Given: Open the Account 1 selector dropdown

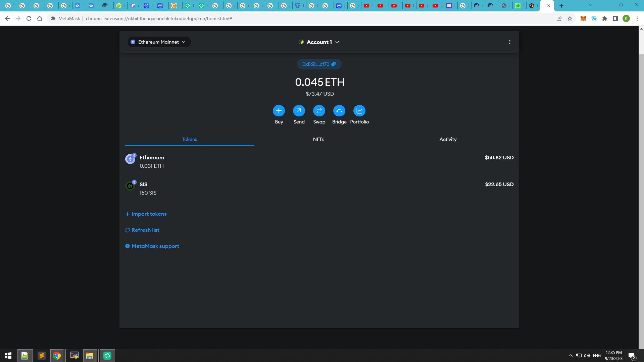Looking at the screenshot, I should tap(319, 42).
